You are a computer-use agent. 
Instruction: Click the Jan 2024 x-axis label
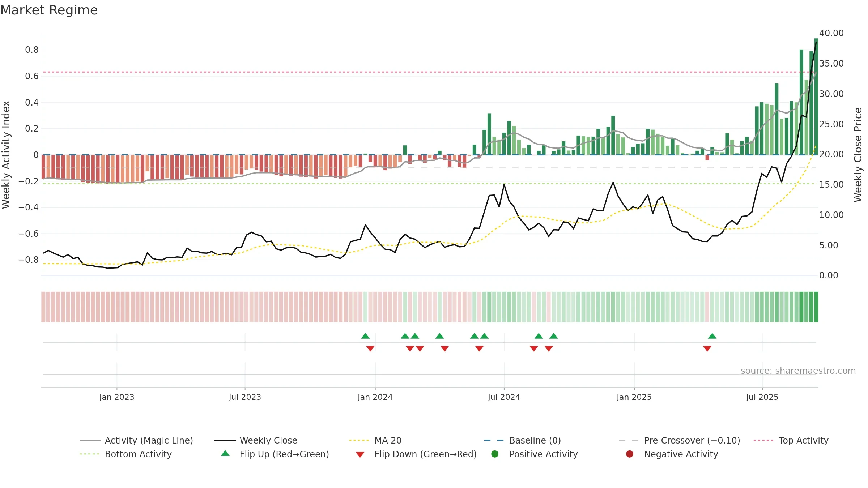(375, 397)
